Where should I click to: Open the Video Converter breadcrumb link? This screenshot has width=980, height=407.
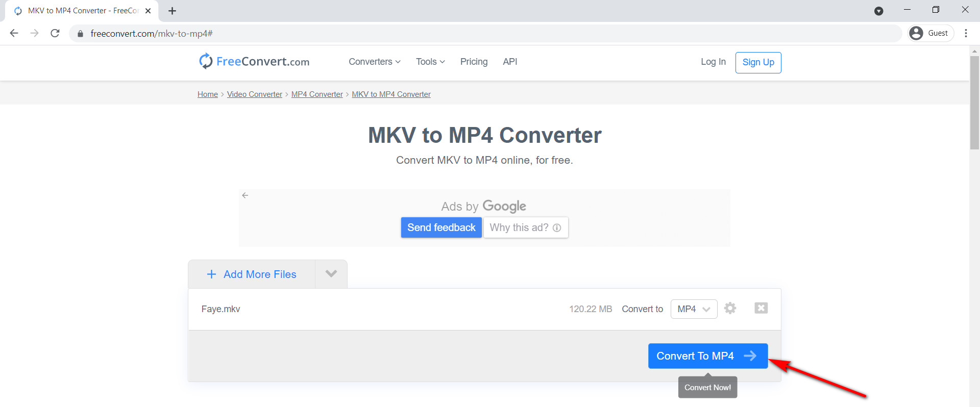click(x=255, y=94)
